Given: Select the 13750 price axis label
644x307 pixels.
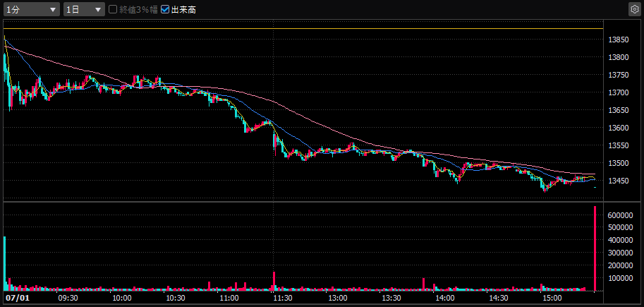Looking at the screenshot, I should coord(619,75).
